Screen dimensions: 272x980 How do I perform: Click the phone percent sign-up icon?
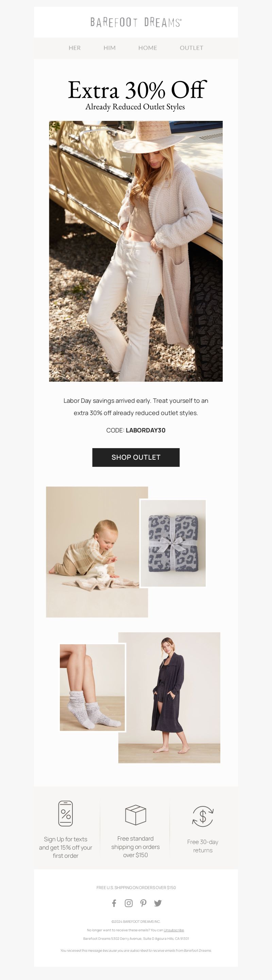(x=66, y=813)
